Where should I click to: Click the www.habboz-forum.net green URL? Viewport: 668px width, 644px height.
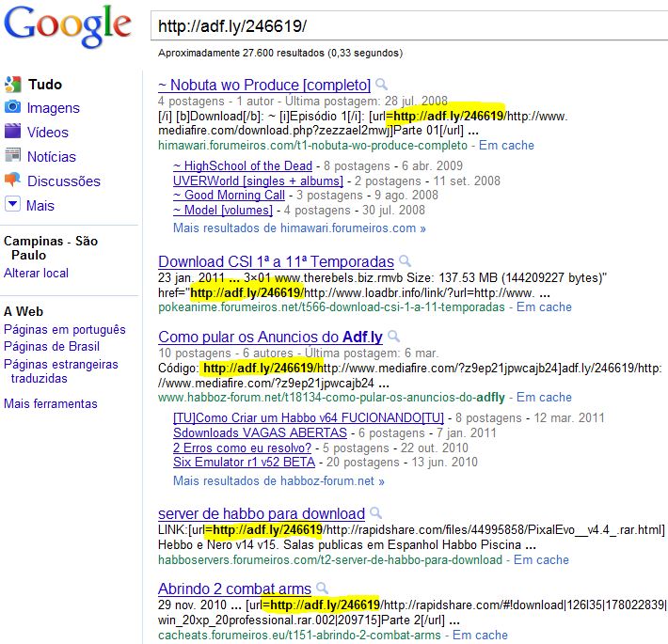click(x=331, y=398)
